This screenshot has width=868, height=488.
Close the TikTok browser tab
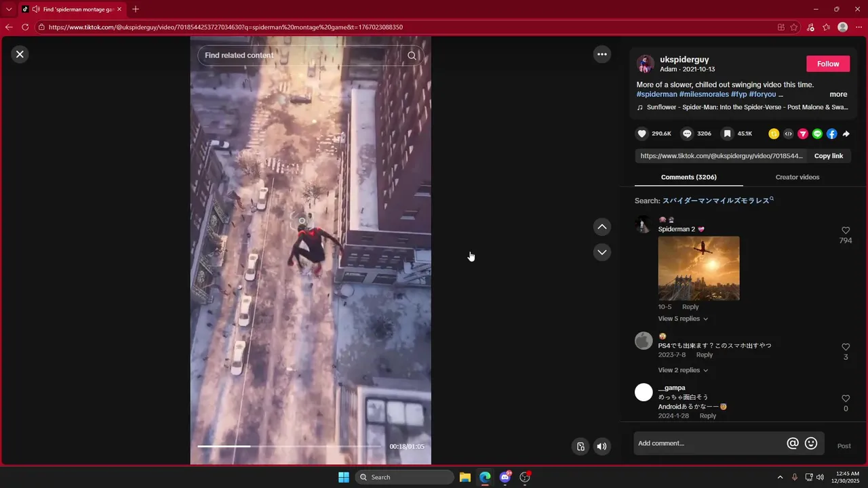[119, 9]
